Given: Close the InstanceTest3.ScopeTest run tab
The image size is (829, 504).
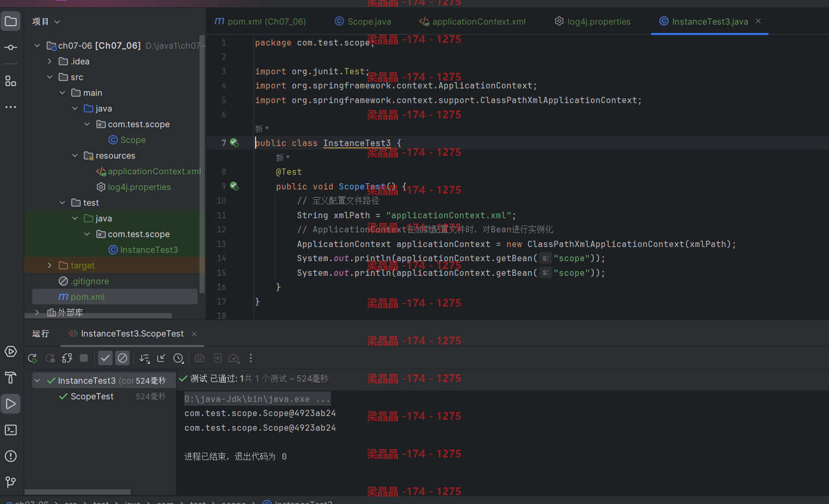Looking at the screenshot, I should 194,334.
